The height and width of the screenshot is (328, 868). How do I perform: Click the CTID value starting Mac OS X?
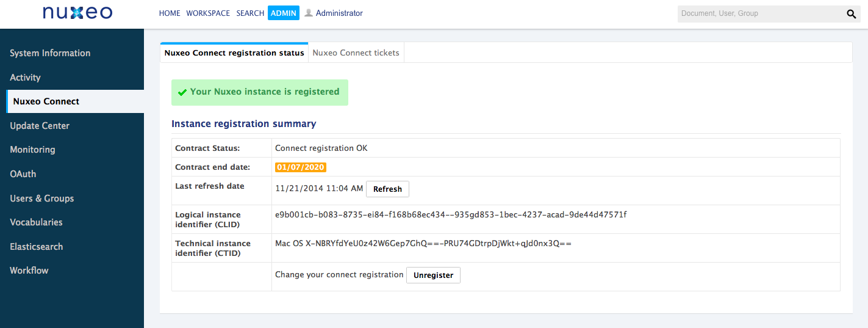coord(423,244)
